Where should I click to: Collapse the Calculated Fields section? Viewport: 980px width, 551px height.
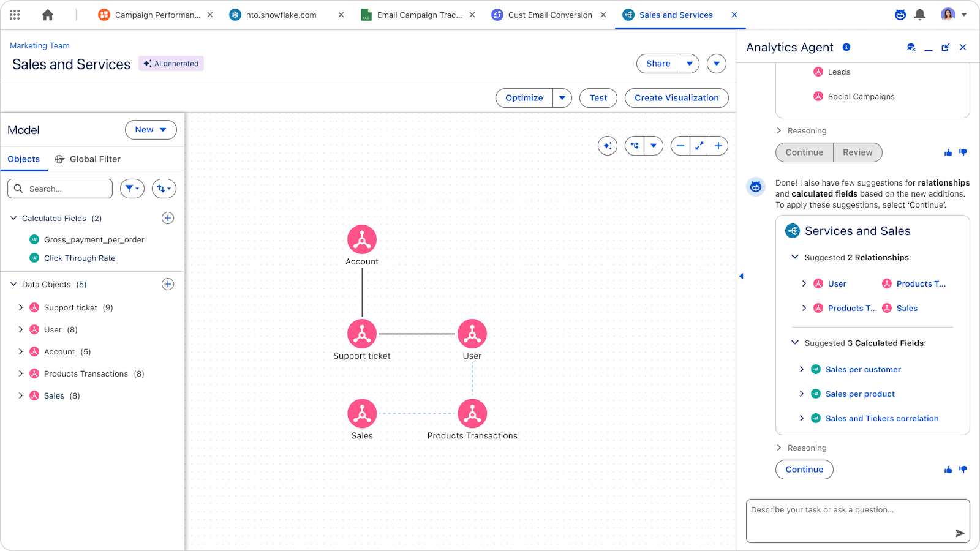(13, 218)
